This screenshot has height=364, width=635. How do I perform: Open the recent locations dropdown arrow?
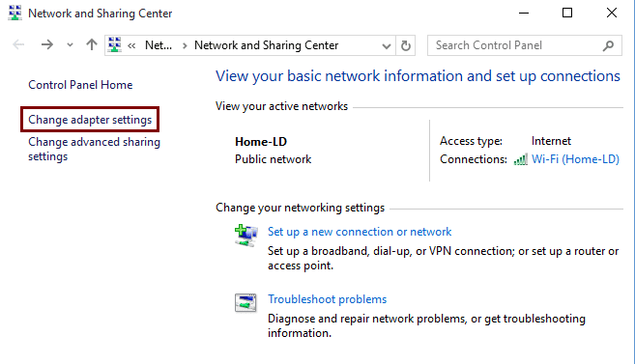[x=70, y=44]
